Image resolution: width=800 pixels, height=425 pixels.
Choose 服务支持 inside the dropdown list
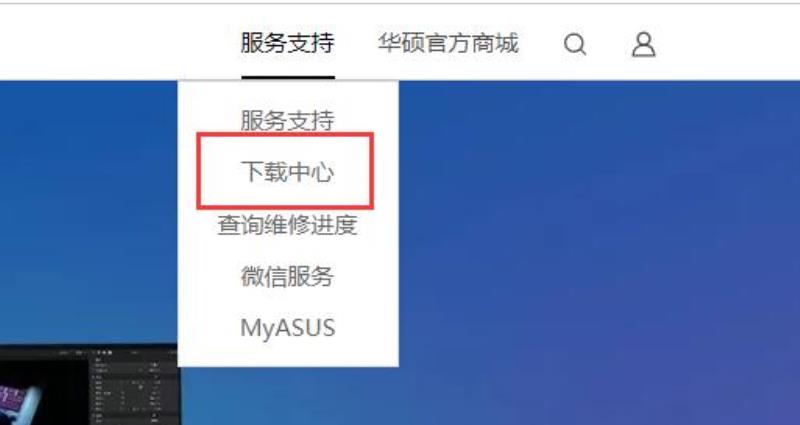tap(288, 121)
